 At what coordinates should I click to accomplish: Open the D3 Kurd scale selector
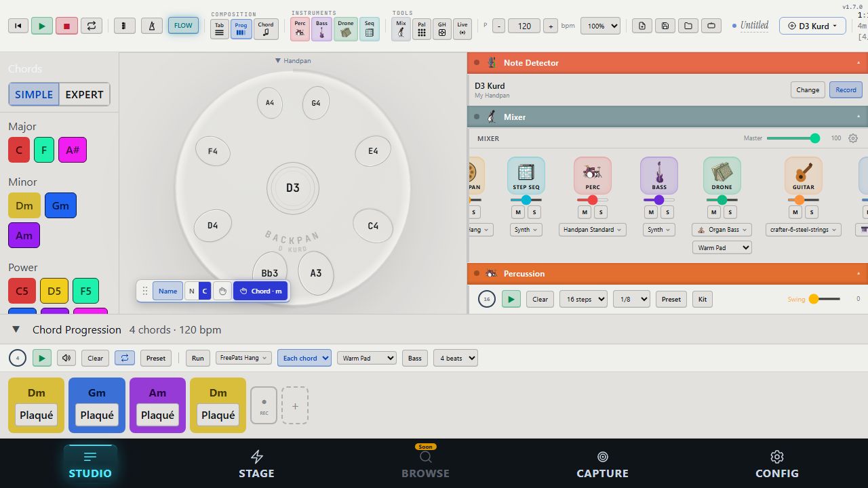(812, 26)
